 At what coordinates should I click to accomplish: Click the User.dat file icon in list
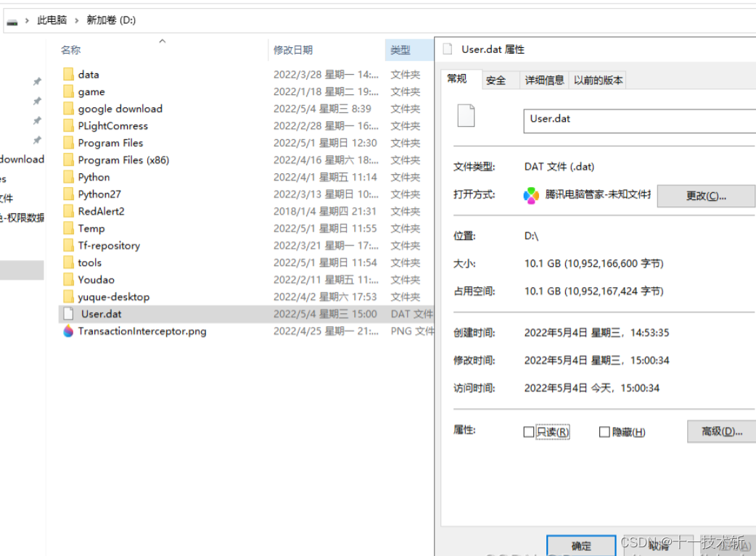[68, 314]
